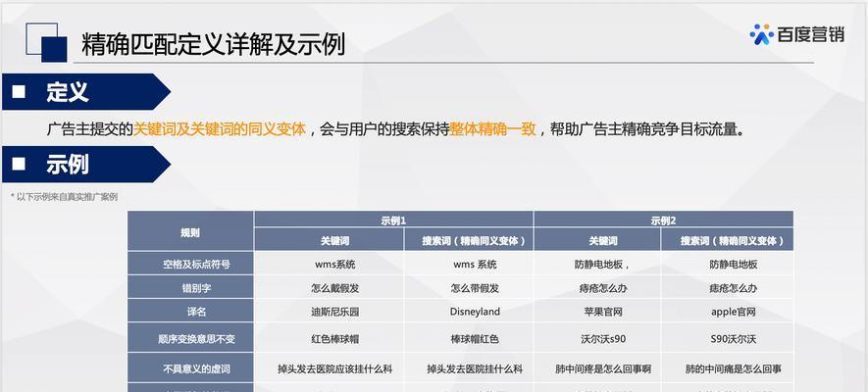Click the 百度营销 logo icon
The width and height of the screenshot is (868, 392).
[x=762, y=34]
